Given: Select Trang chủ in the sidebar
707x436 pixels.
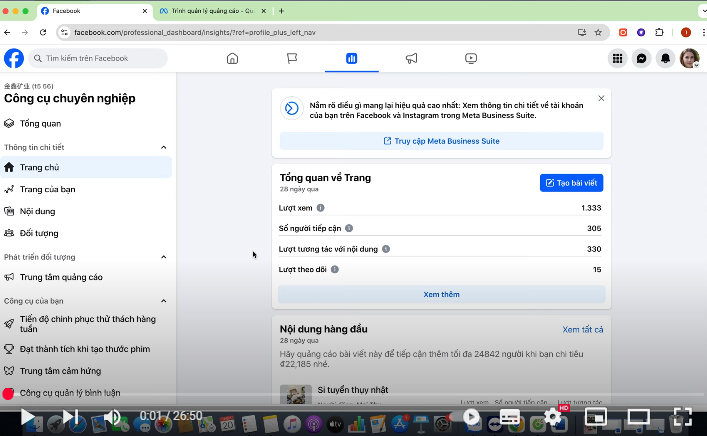Looking at the screenshot, I should pos(86,167).
